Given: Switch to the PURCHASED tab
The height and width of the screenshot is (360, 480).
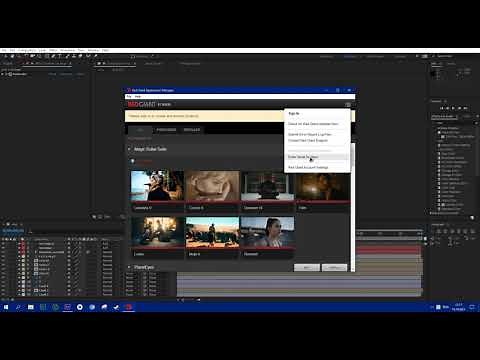Looking at the screenshot, I should [x=166, y=130].
